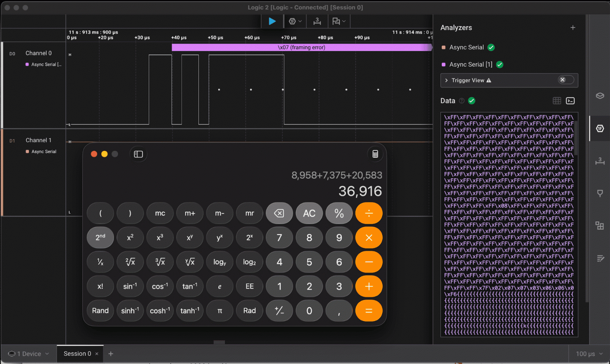This screenshot has width=610, height=364.
Task: Open the Device settings sidebar icon
Action: (600, 96)
